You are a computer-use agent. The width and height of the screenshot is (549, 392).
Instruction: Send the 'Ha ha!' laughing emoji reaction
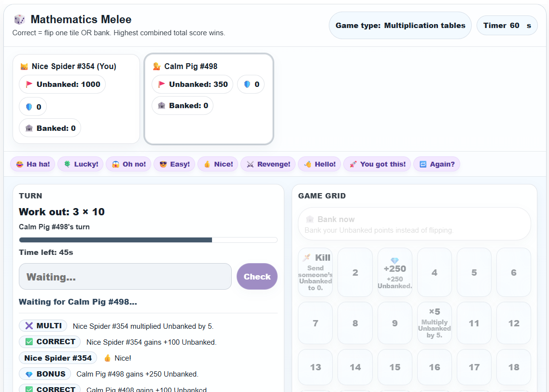(32, 164)
